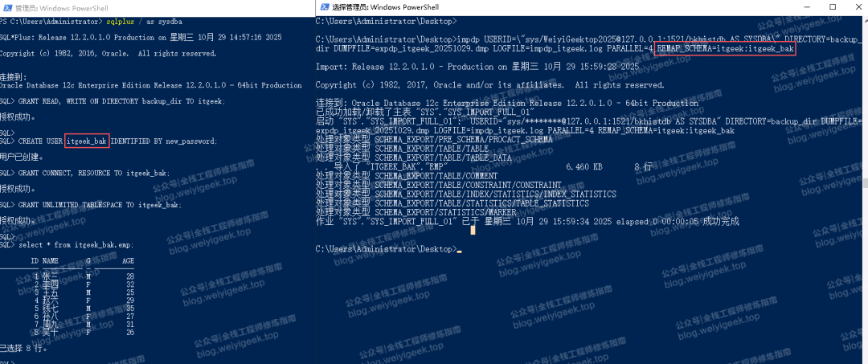Click the 'SCHEMA_EXPORT/PRE_SCHEMA/PROCACT_SCHEMA' line
Image resolution: width=868 pixels, height=364 pixels.
434,139
